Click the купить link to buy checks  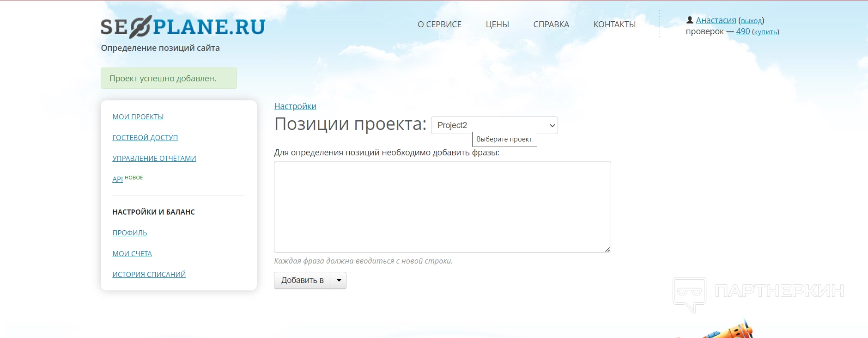pos(765,32)
